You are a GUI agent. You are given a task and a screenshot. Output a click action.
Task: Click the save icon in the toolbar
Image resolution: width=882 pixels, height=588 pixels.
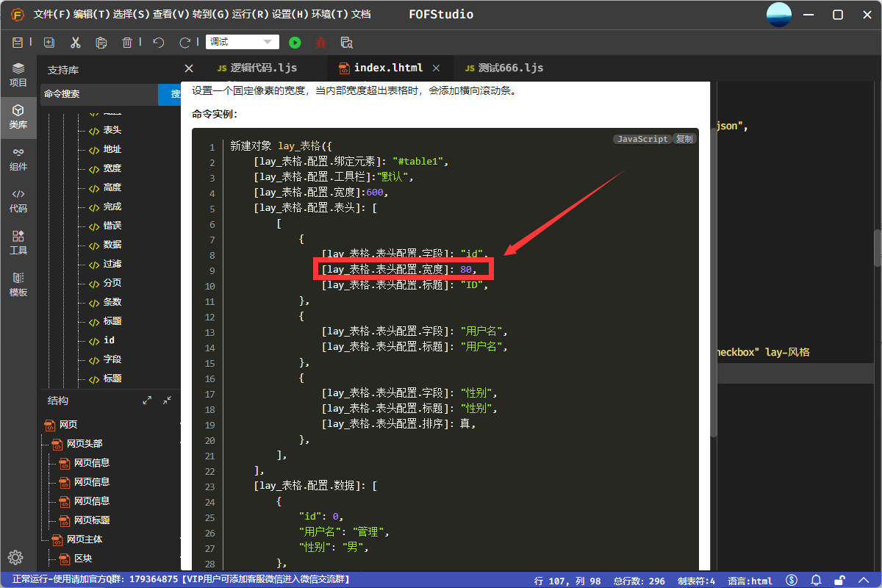click(x=18, y=43)
